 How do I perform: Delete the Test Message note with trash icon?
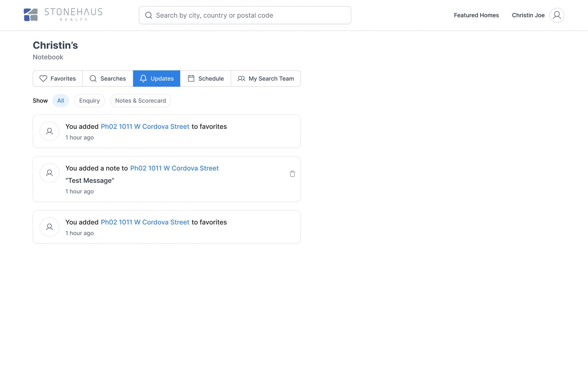coord(292,174)
